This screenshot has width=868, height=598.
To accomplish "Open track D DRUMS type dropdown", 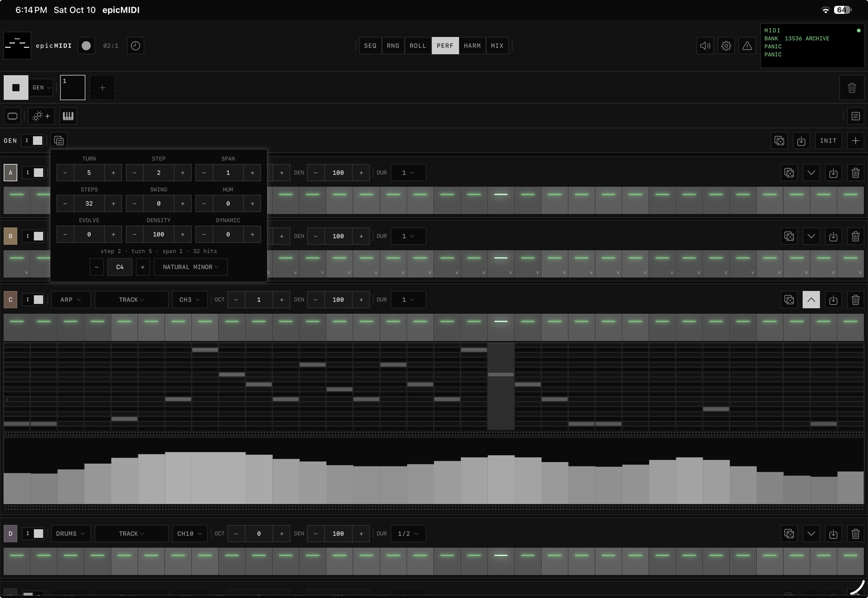I will 71,534.
